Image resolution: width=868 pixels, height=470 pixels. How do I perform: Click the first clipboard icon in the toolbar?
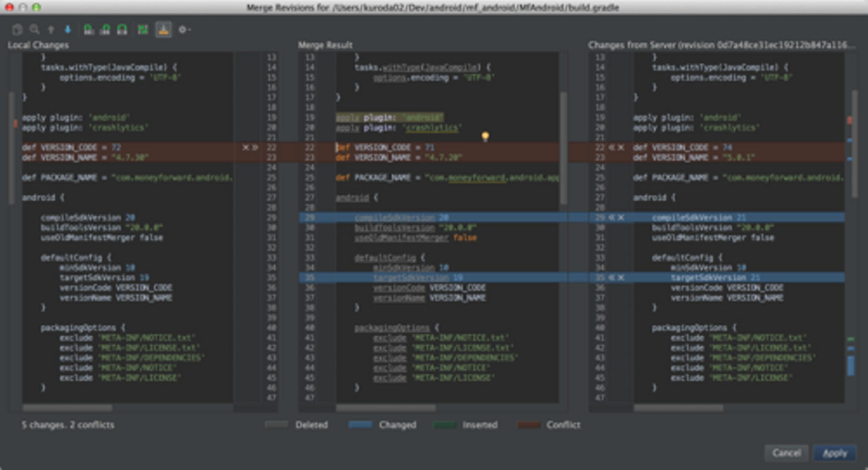[x=17, y=29]
